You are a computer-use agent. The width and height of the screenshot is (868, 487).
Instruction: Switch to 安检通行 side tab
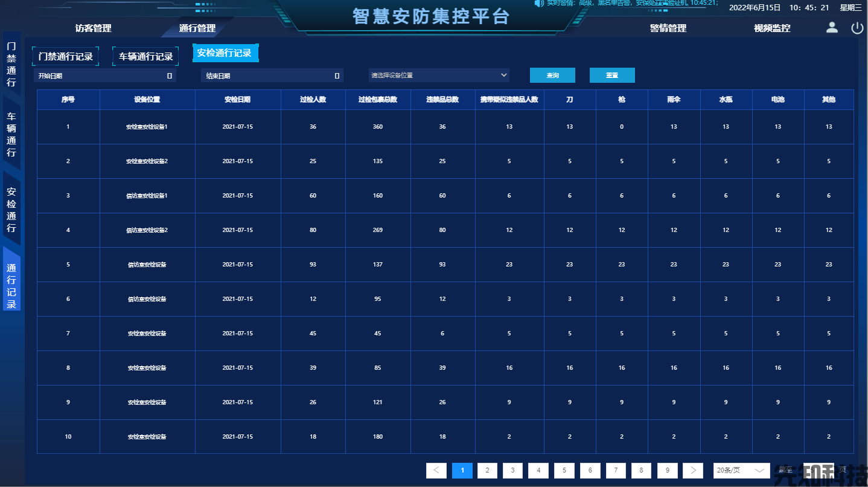pyautogui.click(x=11, y=210)
